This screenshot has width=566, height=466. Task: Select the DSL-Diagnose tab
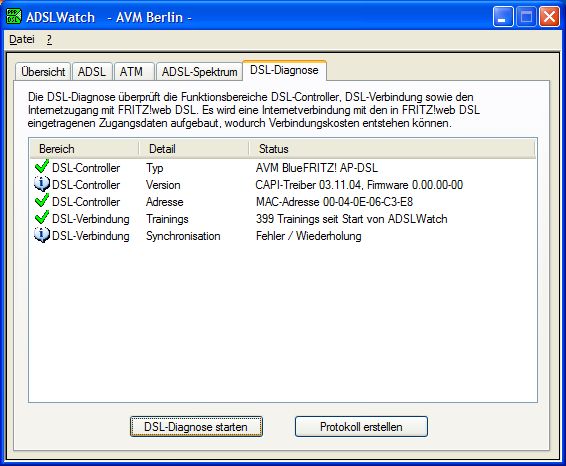point(284,70)
